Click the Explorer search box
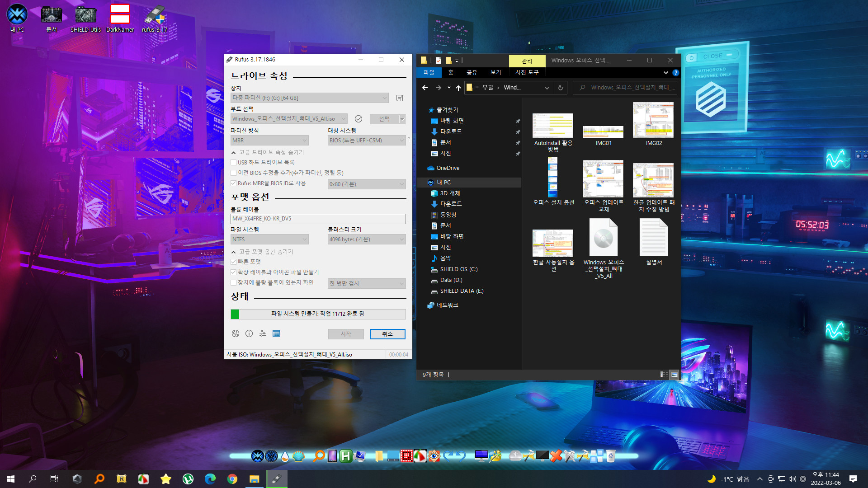This screenshot has width=868, height=488. pyautogui.click(x=625, y=88)
